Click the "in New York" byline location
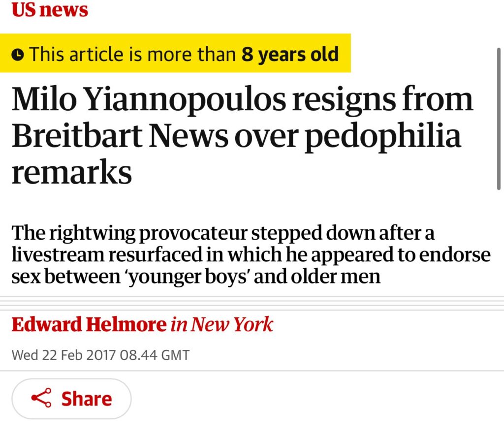Screen dimensions: 504x437 tap(222, 325)
